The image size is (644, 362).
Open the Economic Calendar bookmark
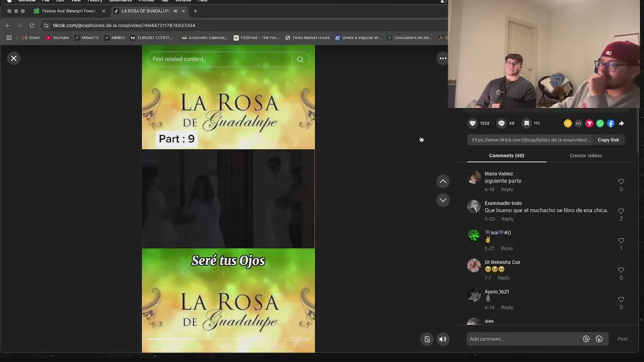coord(205,38)
